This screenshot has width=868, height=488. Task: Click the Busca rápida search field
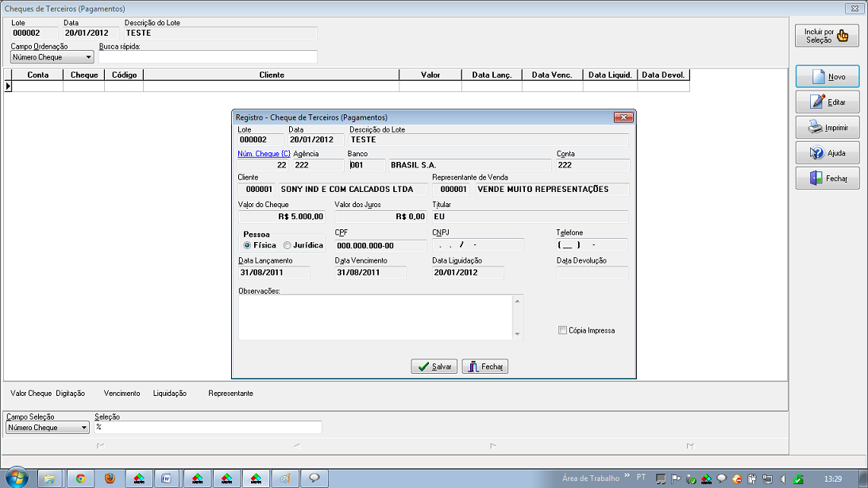point(207,57)
